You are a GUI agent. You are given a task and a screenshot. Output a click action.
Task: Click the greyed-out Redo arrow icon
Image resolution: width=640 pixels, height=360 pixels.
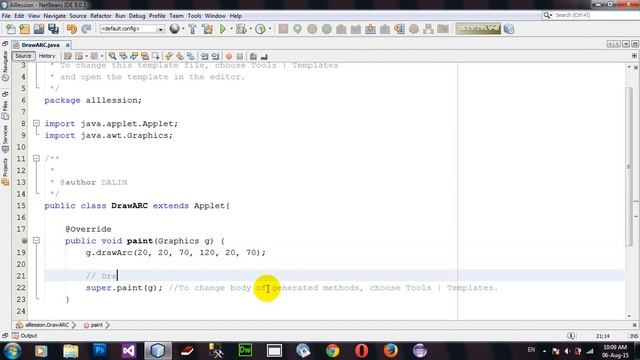[x=86, y=29]
